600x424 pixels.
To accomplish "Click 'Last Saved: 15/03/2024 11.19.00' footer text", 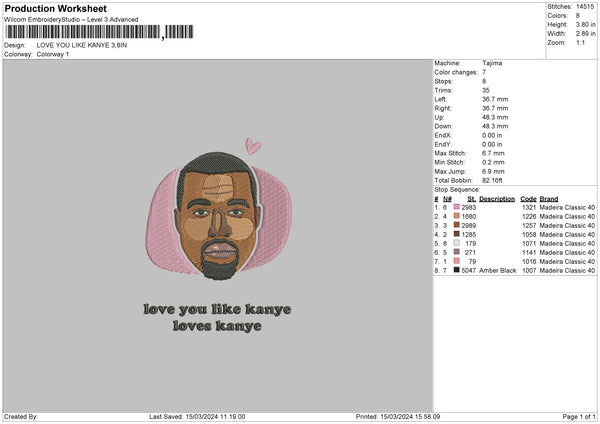I will tap(197, 416).
